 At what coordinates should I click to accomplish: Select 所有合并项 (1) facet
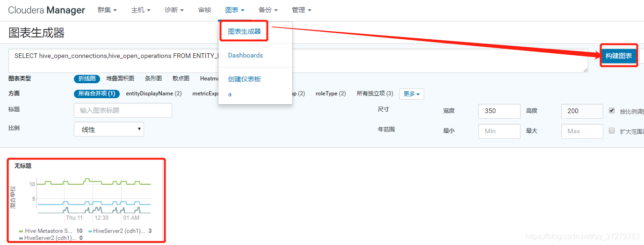(97, 94)
